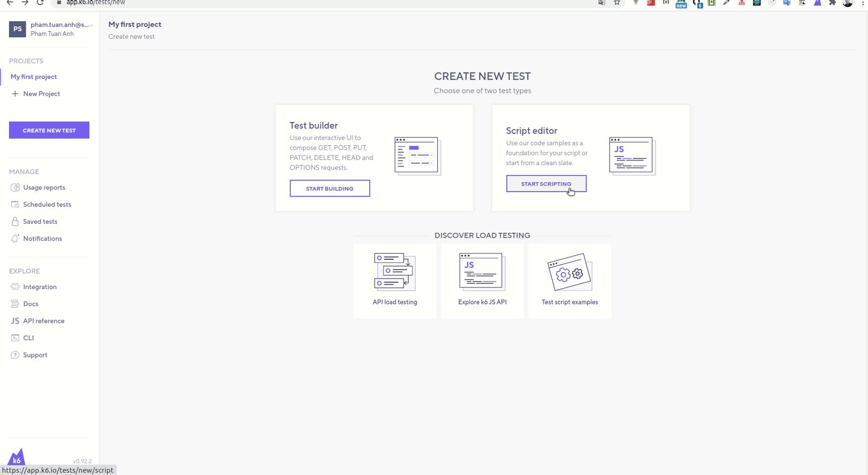Click the 'My first project' page header
This screenshot has width=868, height=475.
(x=135, y=24)
